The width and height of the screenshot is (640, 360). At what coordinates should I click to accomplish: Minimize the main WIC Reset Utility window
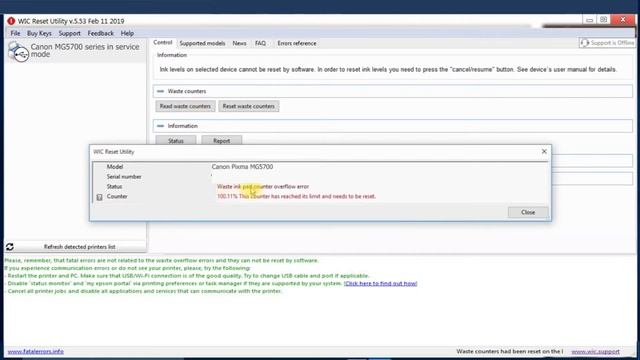click(589, 20)
